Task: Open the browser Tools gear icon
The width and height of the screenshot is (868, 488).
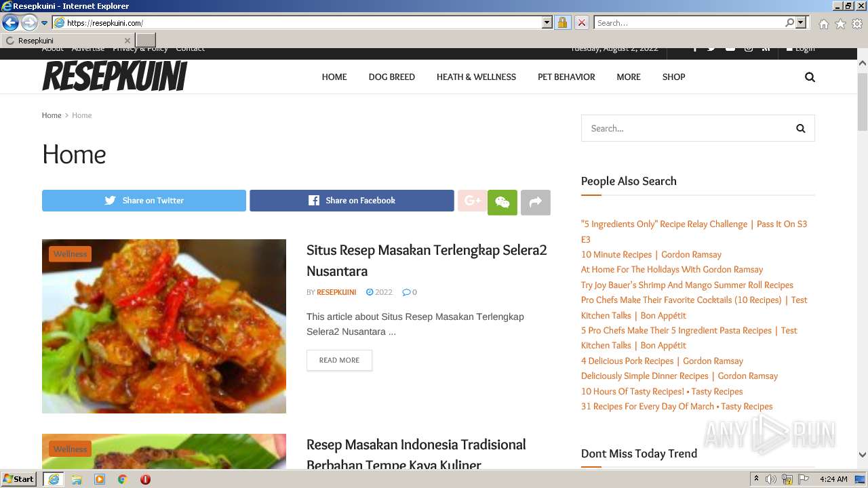Action: [857, 24]
